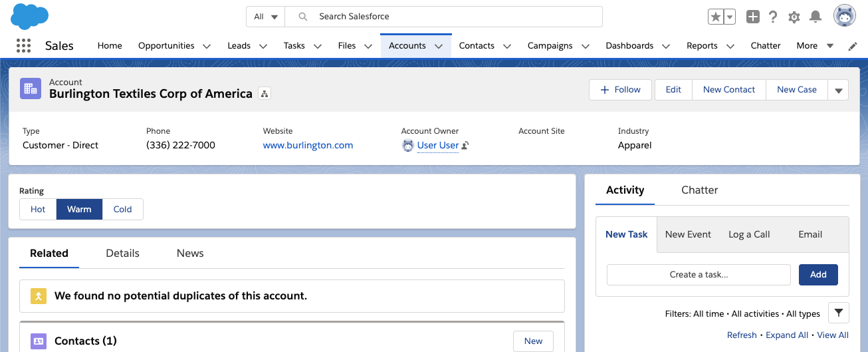
Task: Open the User User owner link
Action: 438,145
